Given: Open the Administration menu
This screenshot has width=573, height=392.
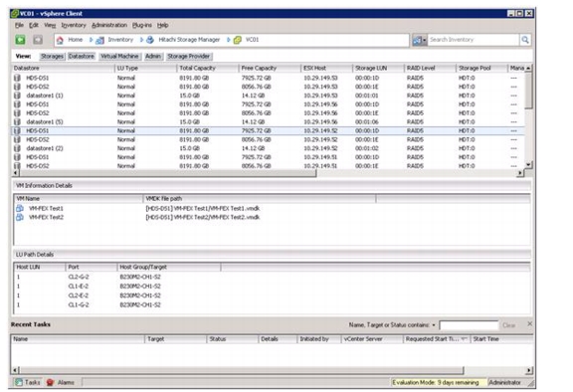Looking at the screenshot, I should [109, 25].
